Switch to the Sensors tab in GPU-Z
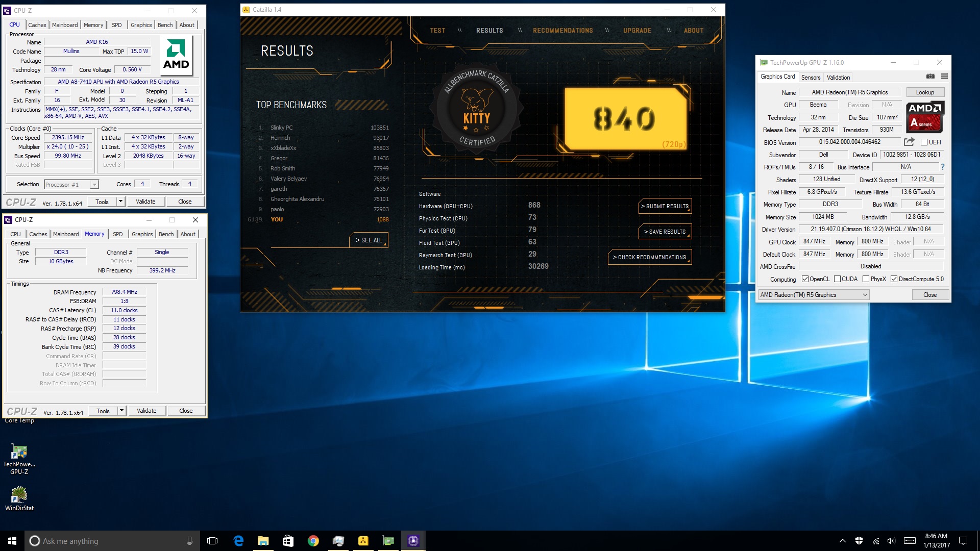980x551 pixels. (x=811, y=78)
